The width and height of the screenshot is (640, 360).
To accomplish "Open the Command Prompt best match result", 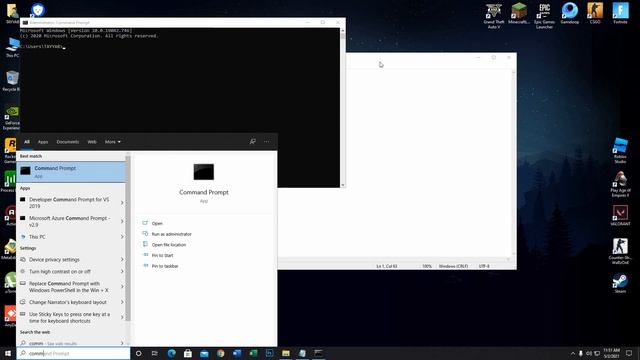I will pyautogui.click(x=71, y=172).
